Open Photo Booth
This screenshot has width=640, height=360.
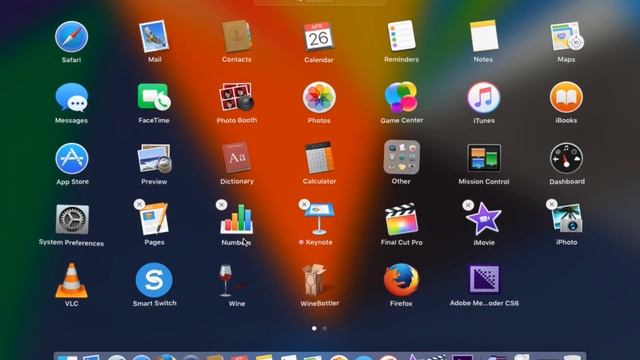(237, 97)
